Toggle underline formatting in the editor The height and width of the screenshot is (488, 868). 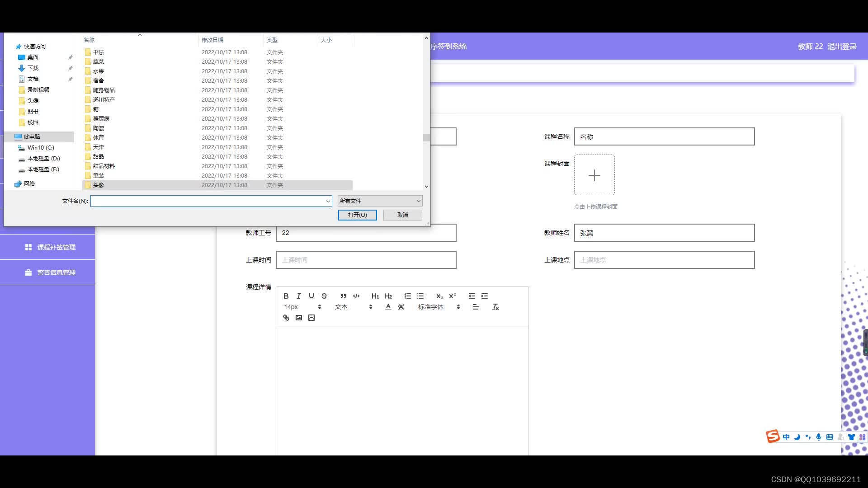(311, 296)
